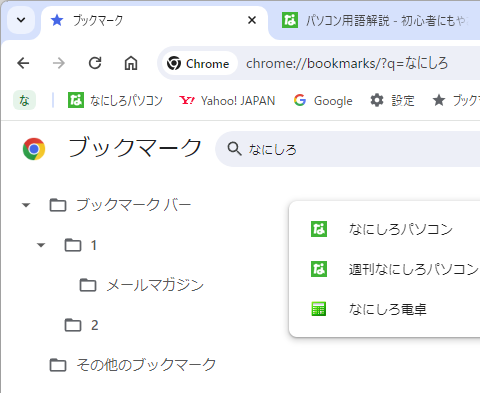Click the Chrome site info chip

coord(199,63)
